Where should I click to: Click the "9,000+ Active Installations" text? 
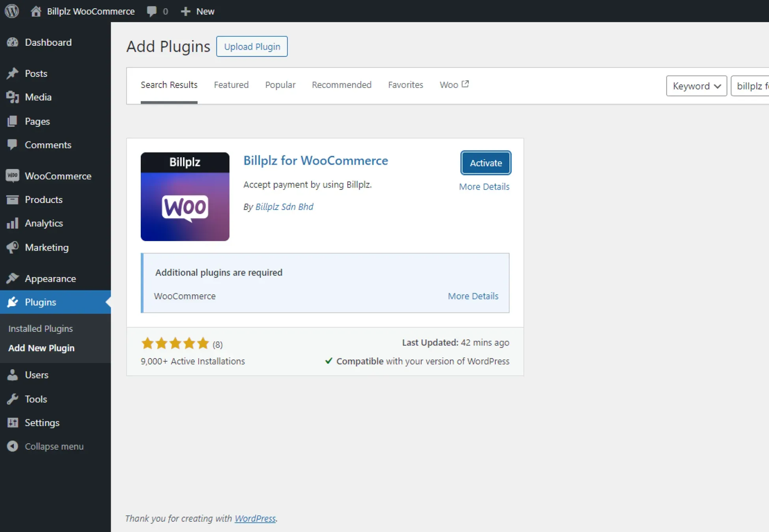click(193, 361)
